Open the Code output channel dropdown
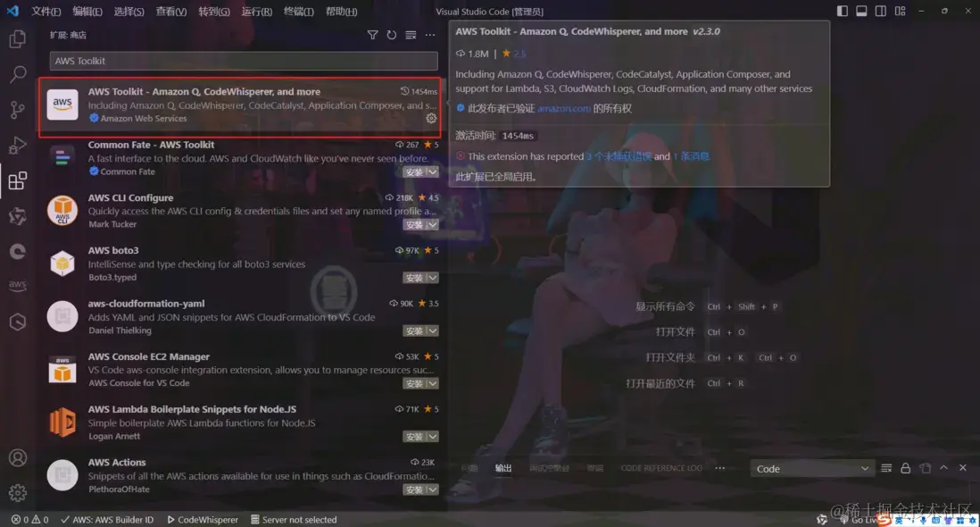Screen dimensions: 980x527 (x=810, y=467)
